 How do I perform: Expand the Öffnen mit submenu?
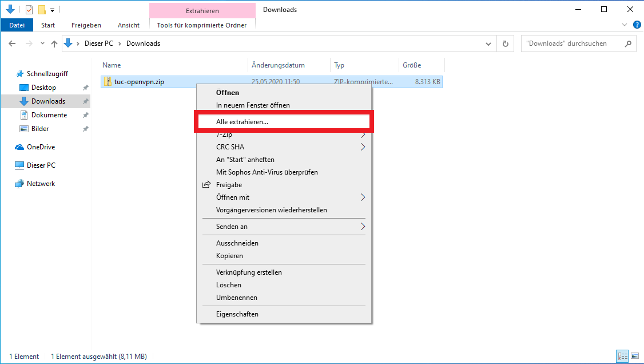363,197
